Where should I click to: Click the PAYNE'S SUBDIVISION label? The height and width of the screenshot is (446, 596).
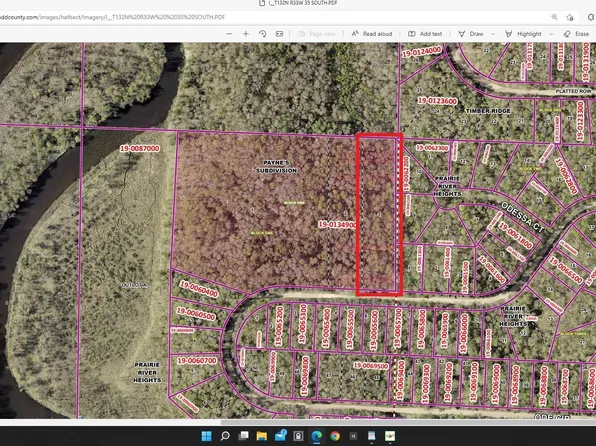pos(276,167)
